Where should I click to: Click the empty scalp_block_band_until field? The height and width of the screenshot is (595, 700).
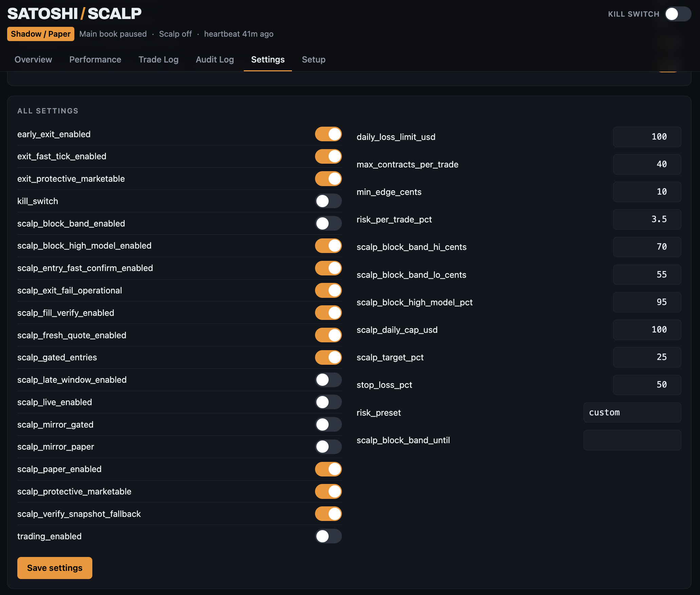[632, 440]
